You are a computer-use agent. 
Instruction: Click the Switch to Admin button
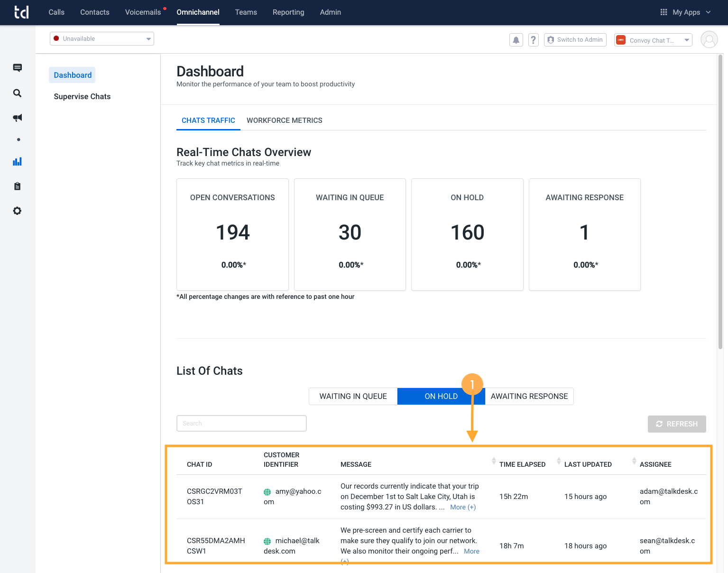575,40
